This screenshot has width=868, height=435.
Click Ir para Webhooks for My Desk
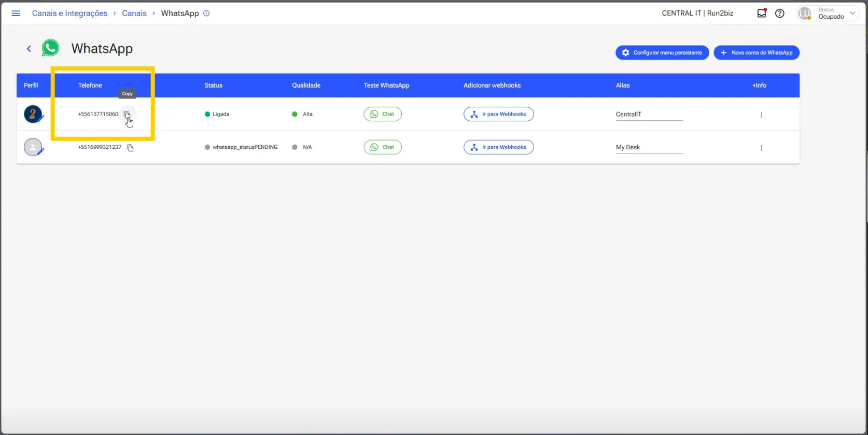[x=498, y=147]
